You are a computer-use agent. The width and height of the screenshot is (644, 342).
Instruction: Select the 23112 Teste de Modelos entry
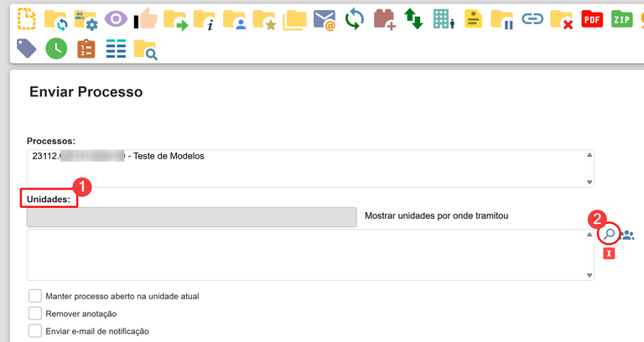(x=118, y=156)
